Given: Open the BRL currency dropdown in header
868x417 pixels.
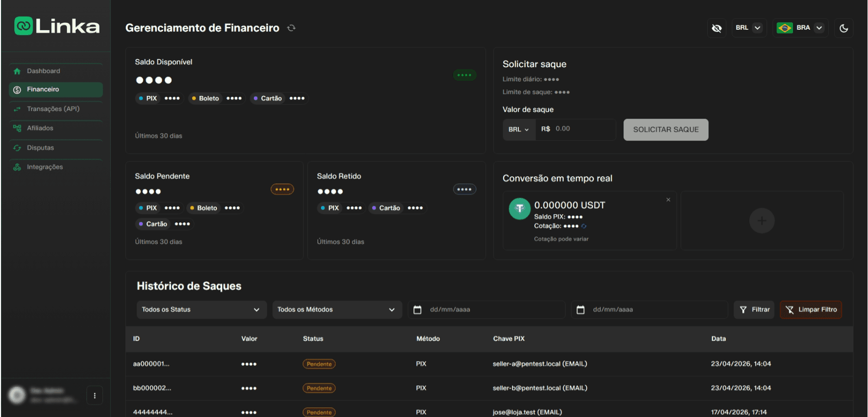Looking at the screenshot, I should pos(749,28).
